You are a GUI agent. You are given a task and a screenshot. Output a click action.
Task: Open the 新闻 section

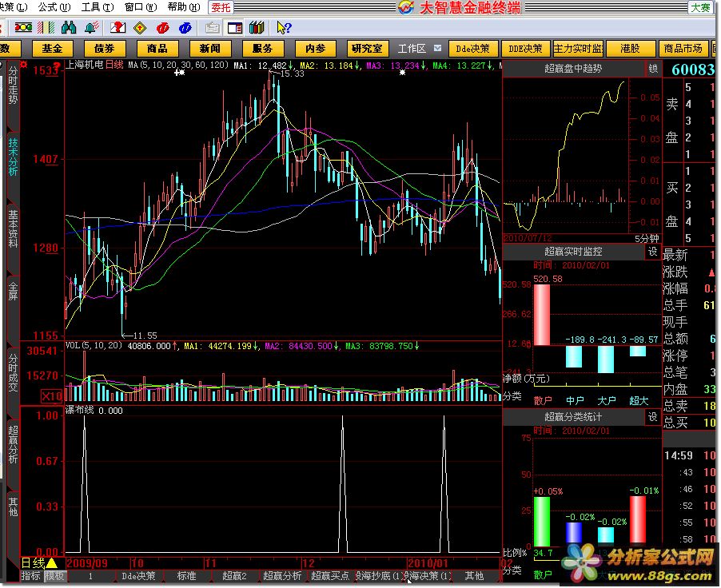point(209,48)
